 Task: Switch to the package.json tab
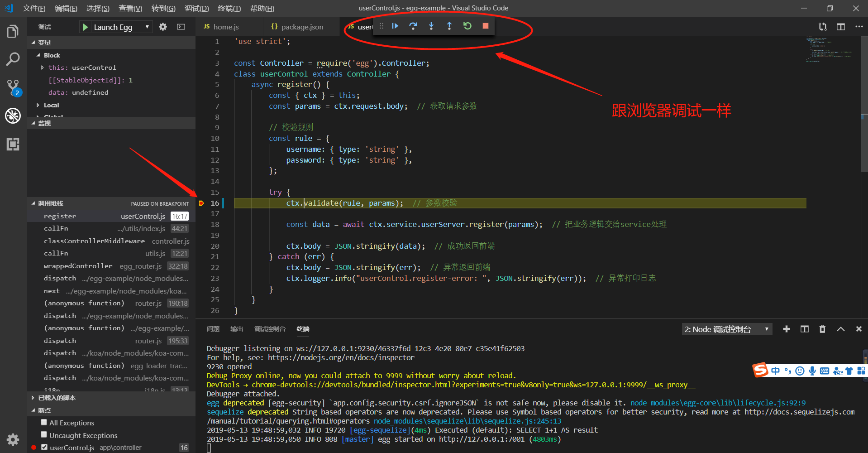click(301, 27)
